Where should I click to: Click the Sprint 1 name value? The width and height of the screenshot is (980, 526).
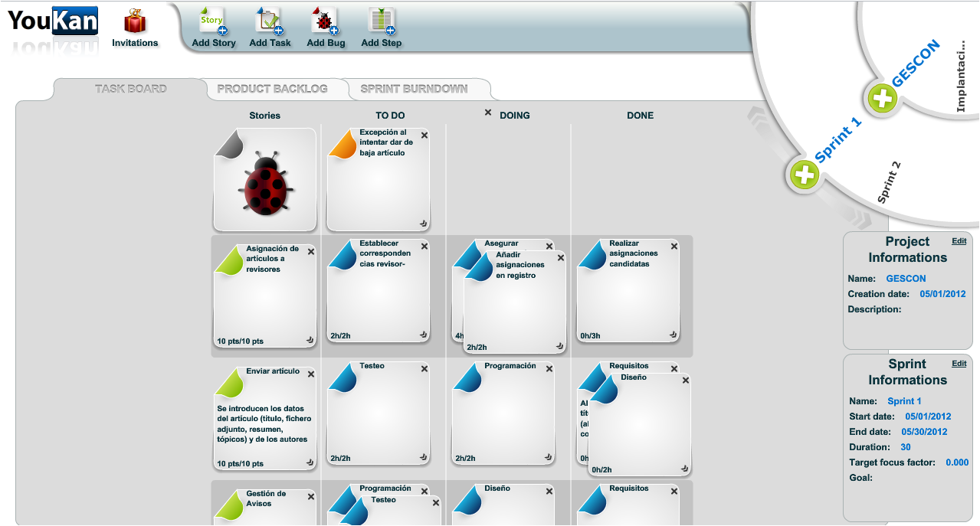(x=904, y=401)
